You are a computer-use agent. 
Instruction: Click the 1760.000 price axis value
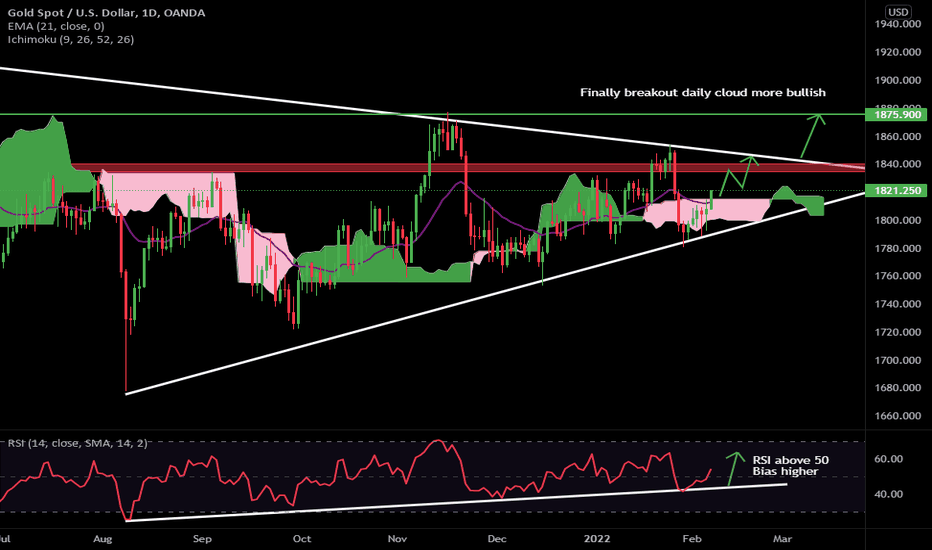[898, 276]
